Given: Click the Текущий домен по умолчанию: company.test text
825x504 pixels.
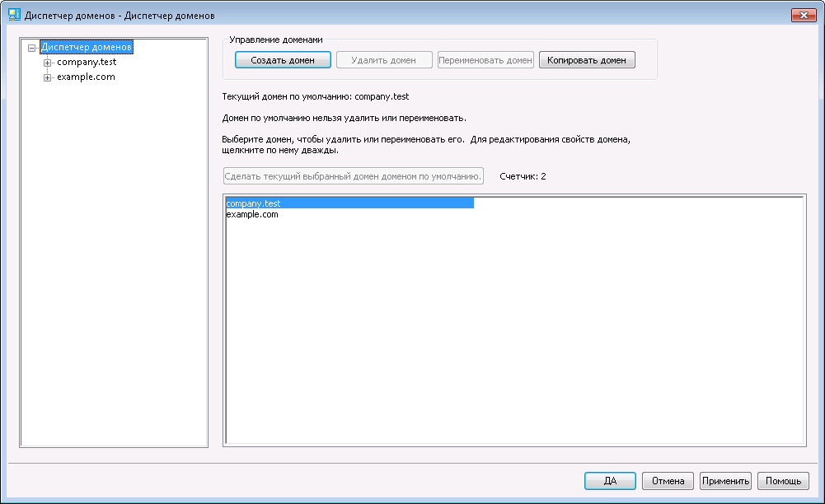Looking at the screenshot, I should tap(316, 96).
